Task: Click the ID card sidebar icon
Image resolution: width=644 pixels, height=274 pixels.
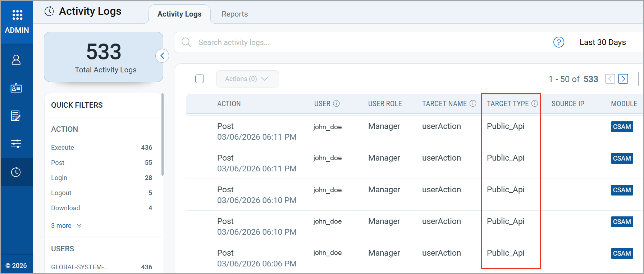Action: click(16, 88)
